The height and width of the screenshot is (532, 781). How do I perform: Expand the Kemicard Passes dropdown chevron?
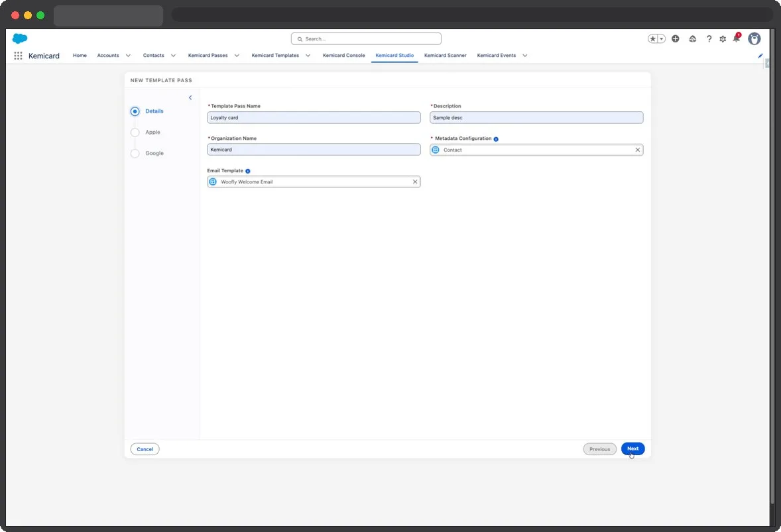coord(237,56)
